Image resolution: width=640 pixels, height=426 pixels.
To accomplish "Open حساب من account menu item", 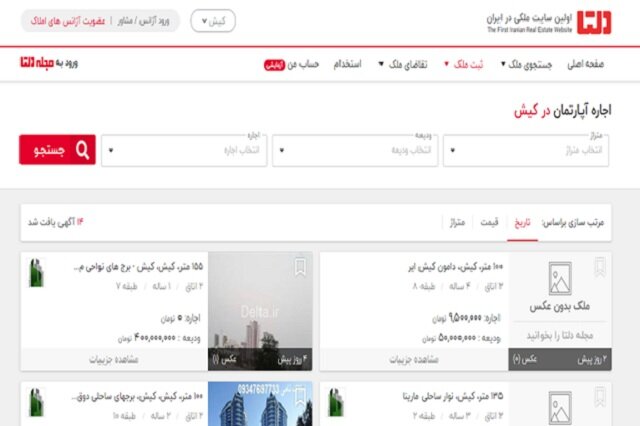I will [303, 64].
